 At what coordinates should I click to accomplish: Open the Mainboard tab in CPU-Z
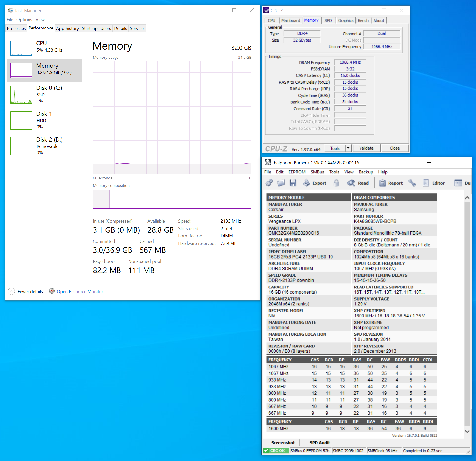(x=290, y=20)
